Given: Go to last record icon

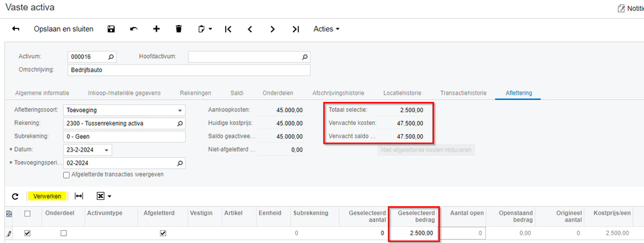Looking at the screenshot, I should [x=295, y=29].
